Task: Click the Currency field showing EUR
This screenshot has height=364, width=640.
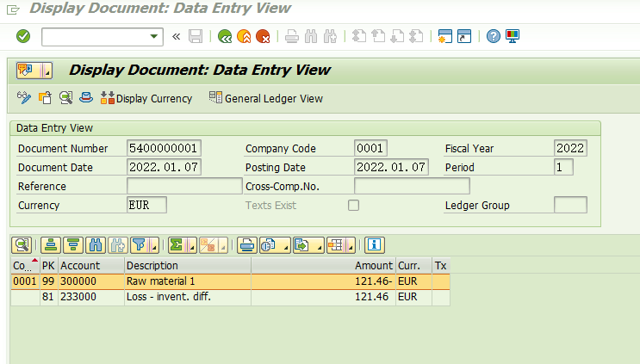Action: tap(146, 205)
